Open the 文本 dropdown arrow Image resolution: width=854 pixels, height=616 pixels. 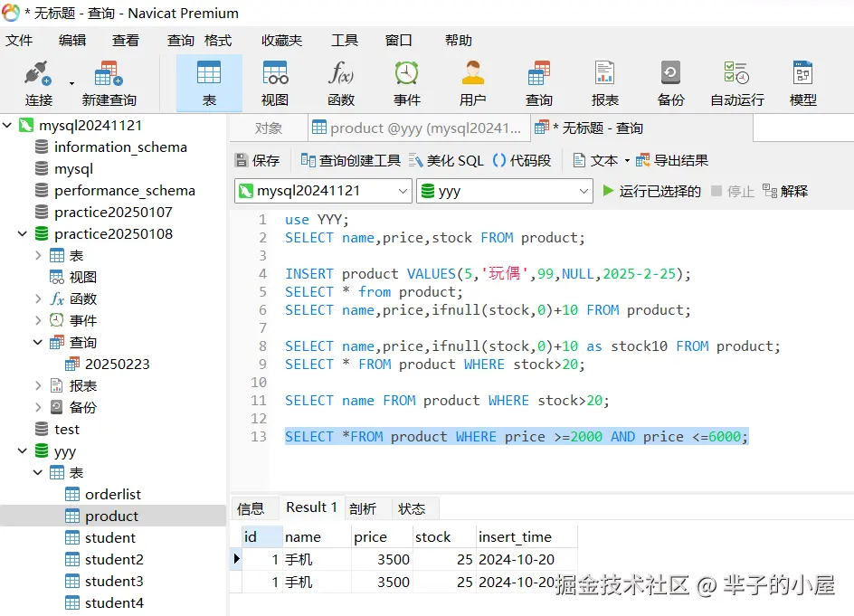(x=627, y=161)
